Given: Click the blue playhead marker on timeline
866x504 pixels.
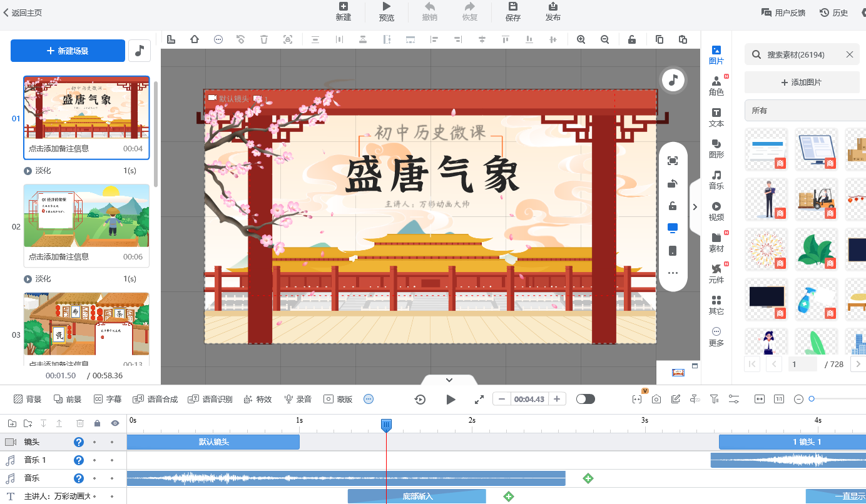Looking at the screenshot, I should pyautogui.click(x=386, y=425).
